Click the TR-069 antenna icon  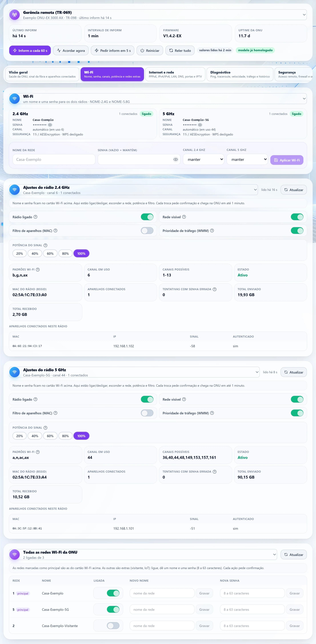[x=15, y=15]
